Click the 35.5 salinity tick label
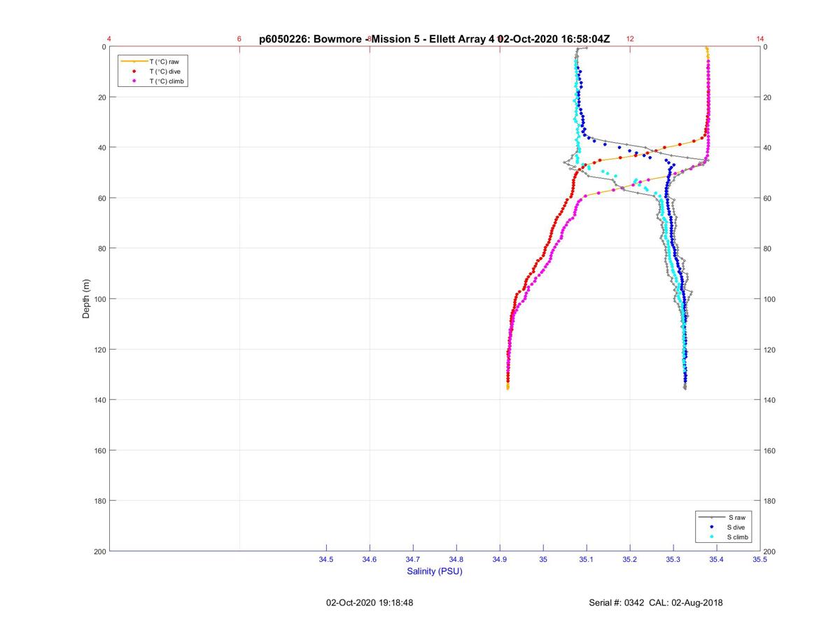The image size is (840, 620). click(x=760, y=560)
